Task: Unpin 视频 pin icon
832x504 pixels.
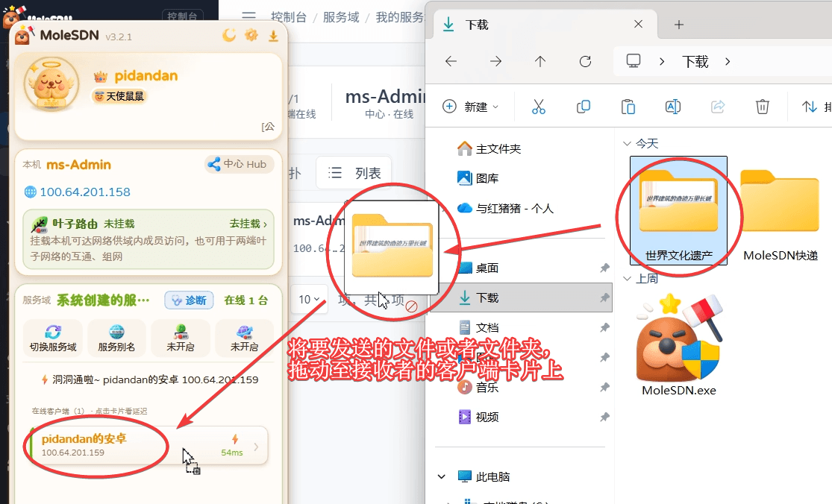Action: point(604,417)
